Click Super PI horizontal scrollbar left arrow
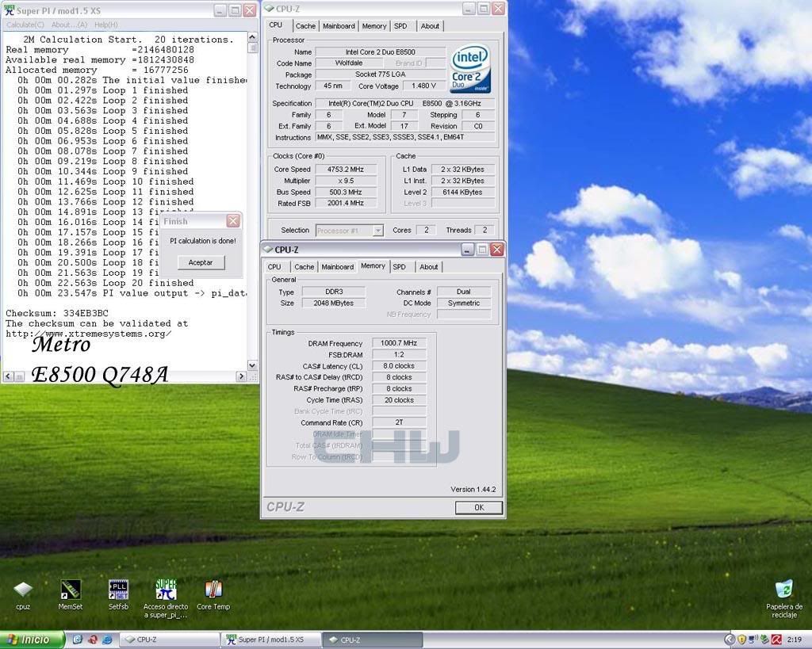This screenshot has width=812, height=649. [8, 376]
